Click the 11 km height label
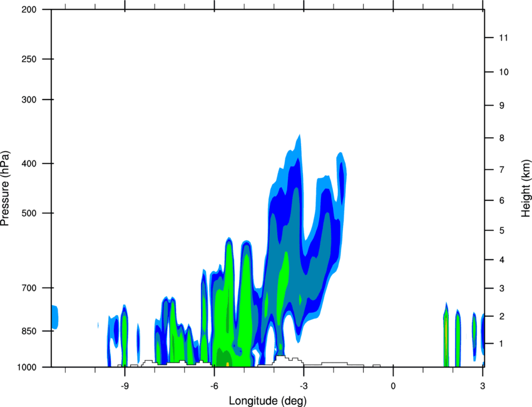 tap(503, 38)
